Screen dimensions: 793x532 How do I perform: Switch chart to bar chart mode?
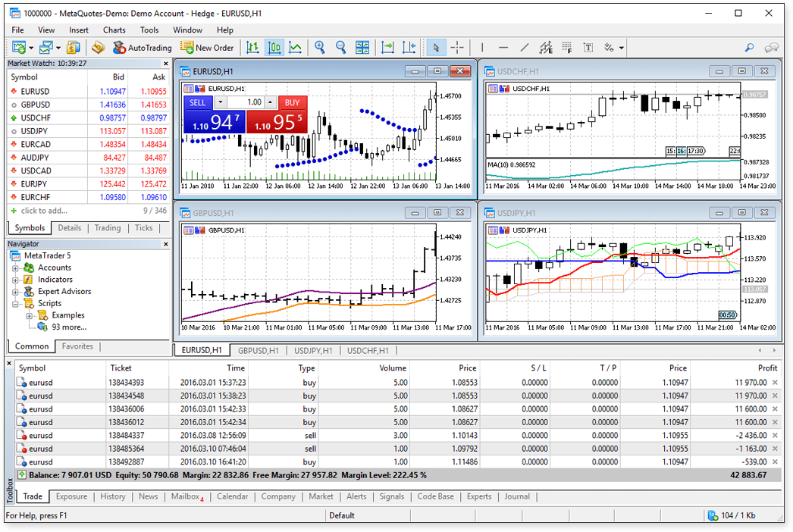[x=252, y=48]
